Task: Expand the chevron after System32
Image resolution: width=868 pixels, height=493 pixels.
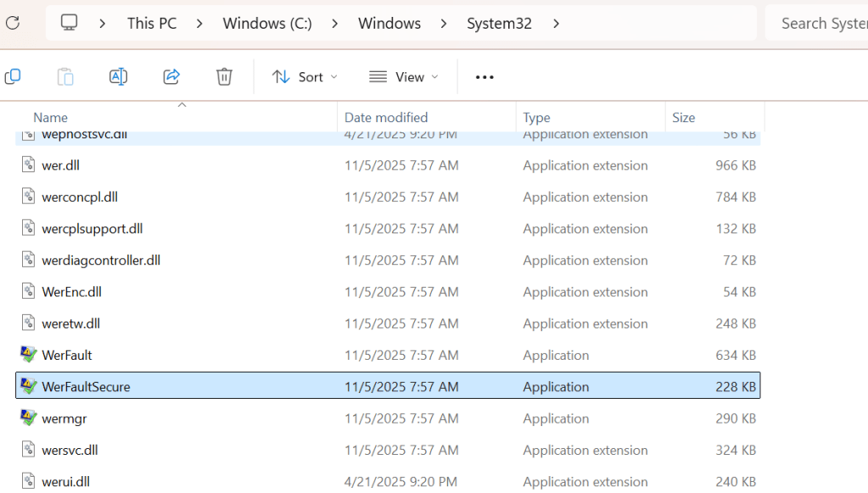Action: (557, 24)
